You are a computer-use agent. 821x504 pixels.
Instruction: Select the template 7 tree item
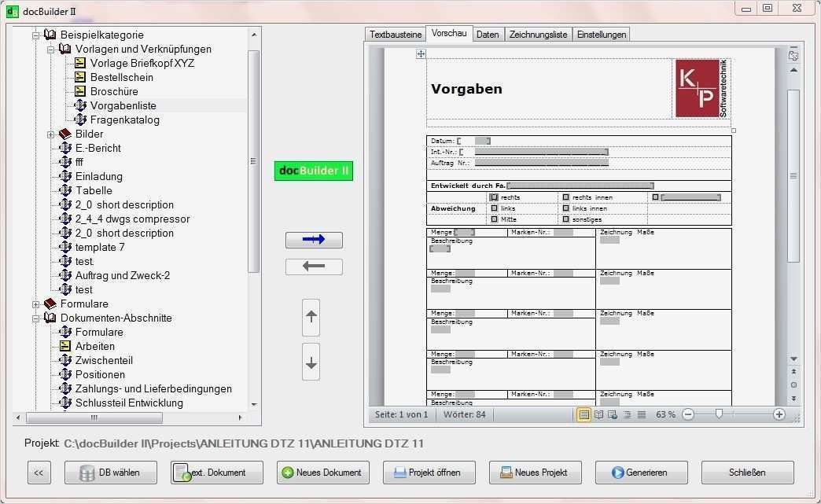100,247
